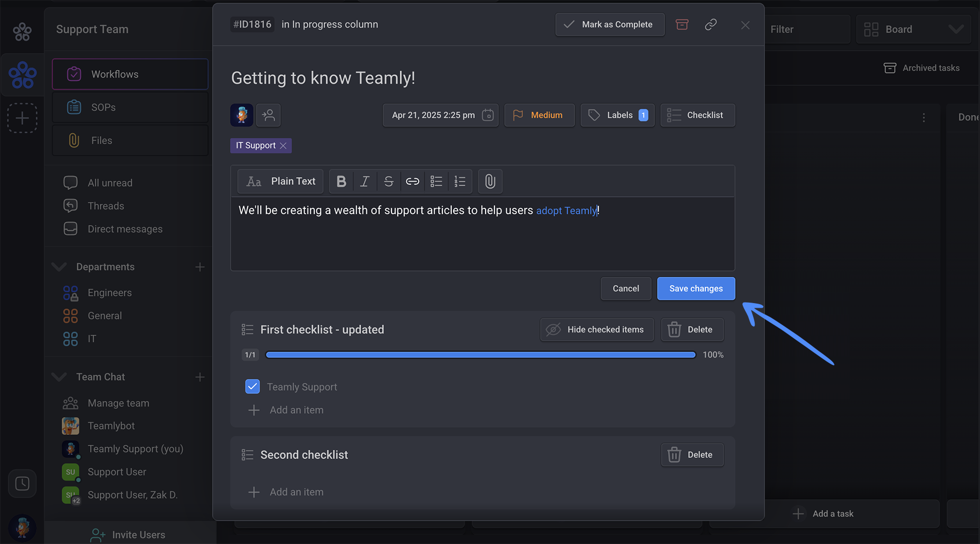Insert a hyperlink via link icon
Image resolution: width=980 pixels, height=544 pixels.
point(413,181)
